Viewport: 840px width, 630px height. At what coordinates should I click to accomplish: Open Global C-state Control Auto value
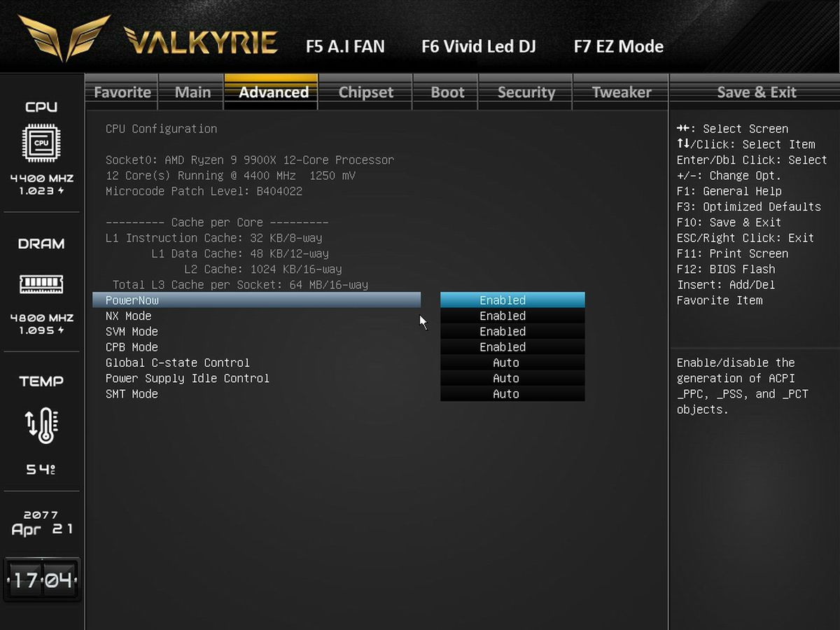512,363
